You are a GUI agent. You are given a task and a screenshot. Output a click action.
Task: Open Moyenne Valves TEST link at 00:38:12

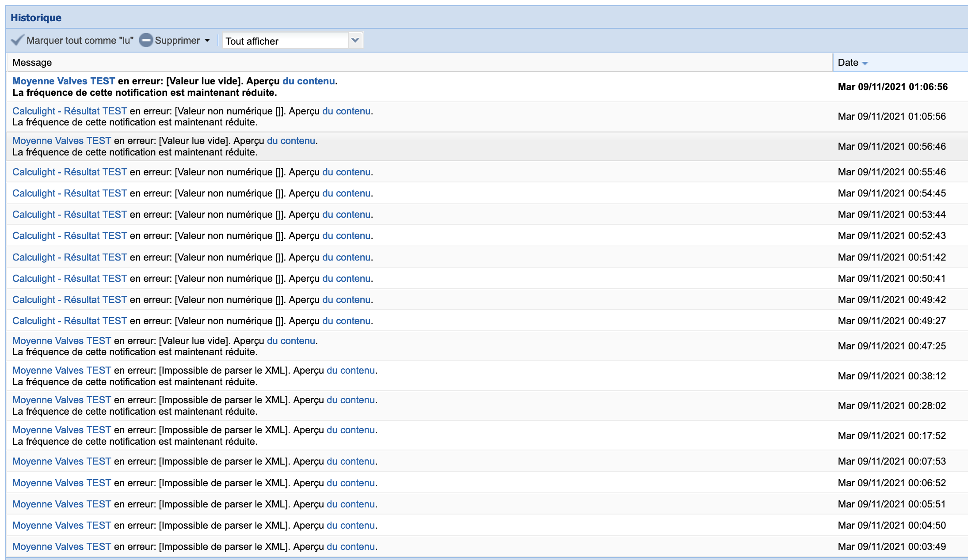tap(61, 371)
